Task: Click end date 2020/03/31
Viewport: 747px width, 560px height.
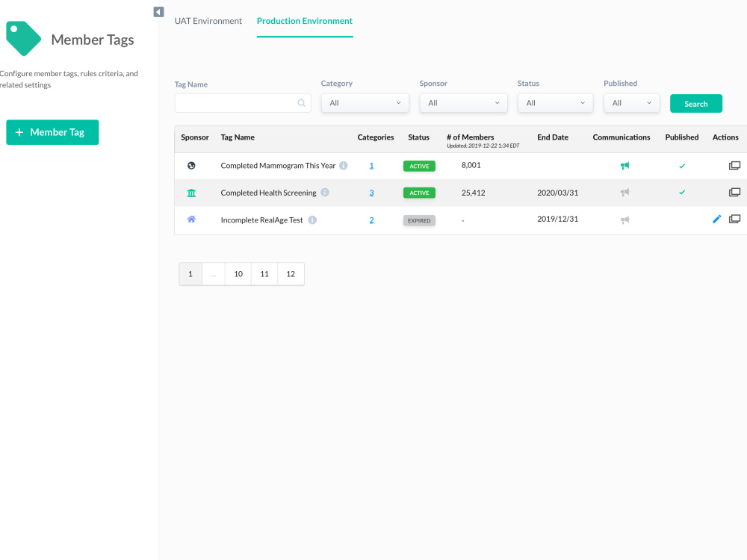Action: (x=558, y=193)
